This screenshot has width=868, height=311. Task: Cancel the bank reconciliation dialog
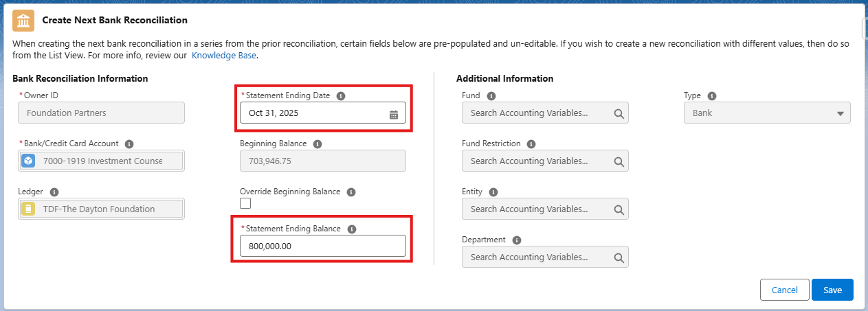tap(784, 290)
